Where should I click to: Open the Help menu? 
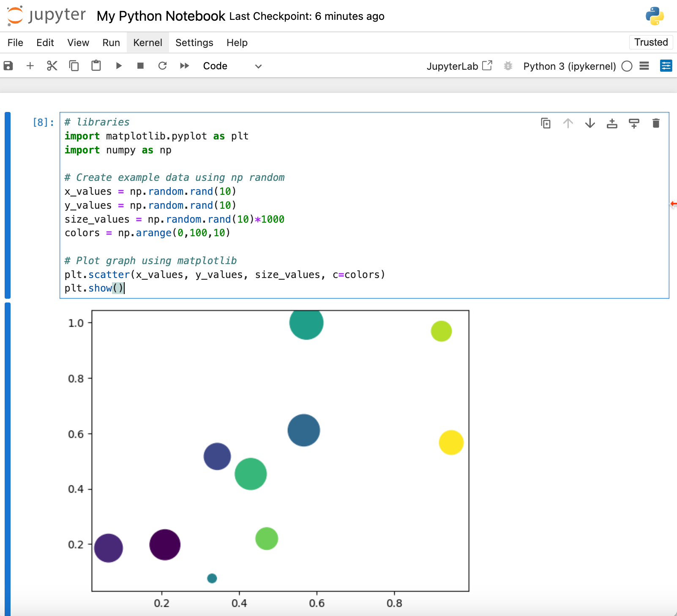pyautogui.click(x=237, y=43)
